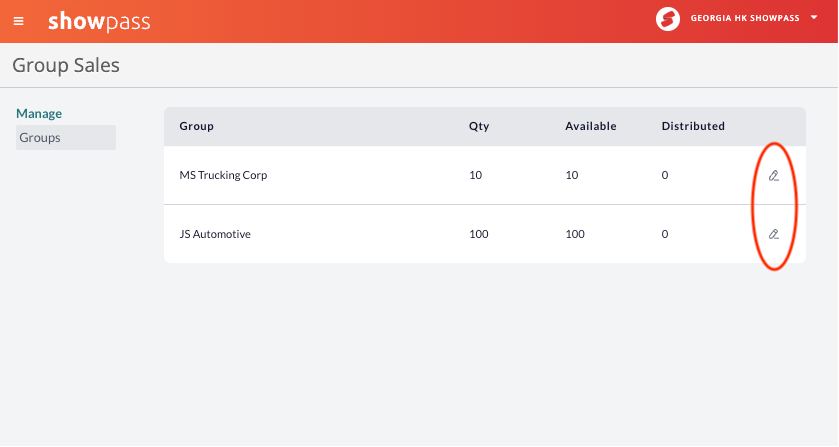The width and height of the screenshot is (839, 447).
Task: Edit the MS Trucking Corp group
Action: pos(774,175)
